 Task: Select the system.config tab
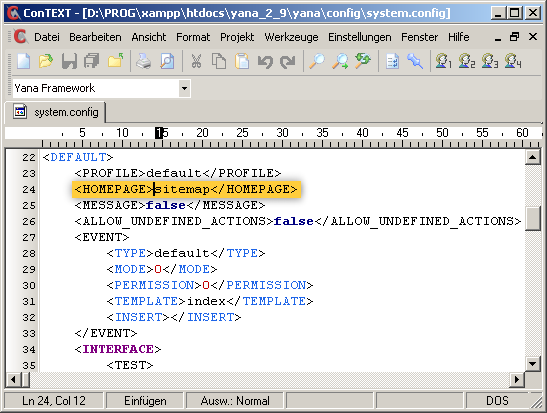(55, 112)
